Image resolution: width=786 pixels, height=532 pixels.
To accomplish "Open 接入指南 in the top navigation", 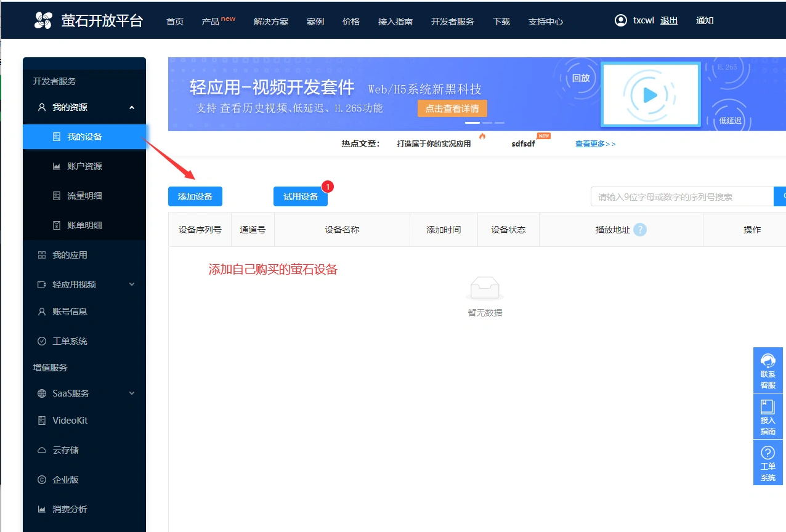I will [395, 21].
